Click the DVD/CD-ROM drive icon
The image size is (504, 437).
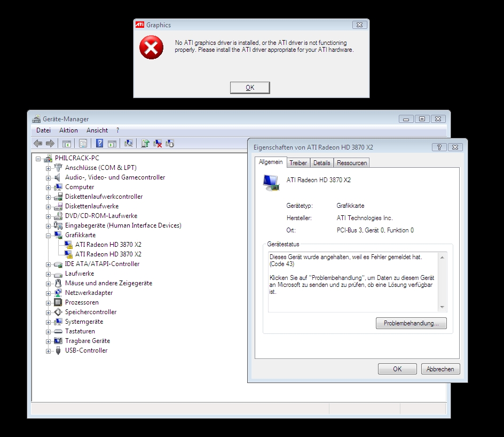pos(58,216)
